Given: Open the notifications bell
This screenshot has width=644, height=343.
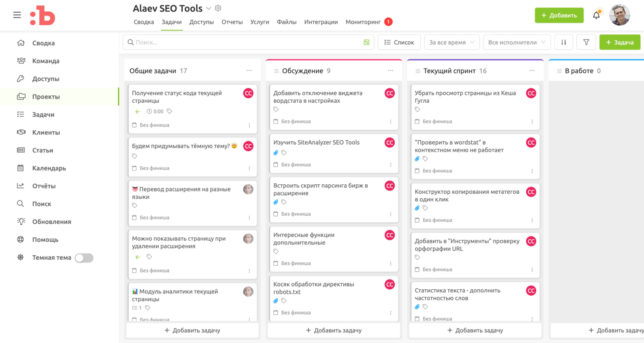Looking at the screenshot, I should 596,15.
